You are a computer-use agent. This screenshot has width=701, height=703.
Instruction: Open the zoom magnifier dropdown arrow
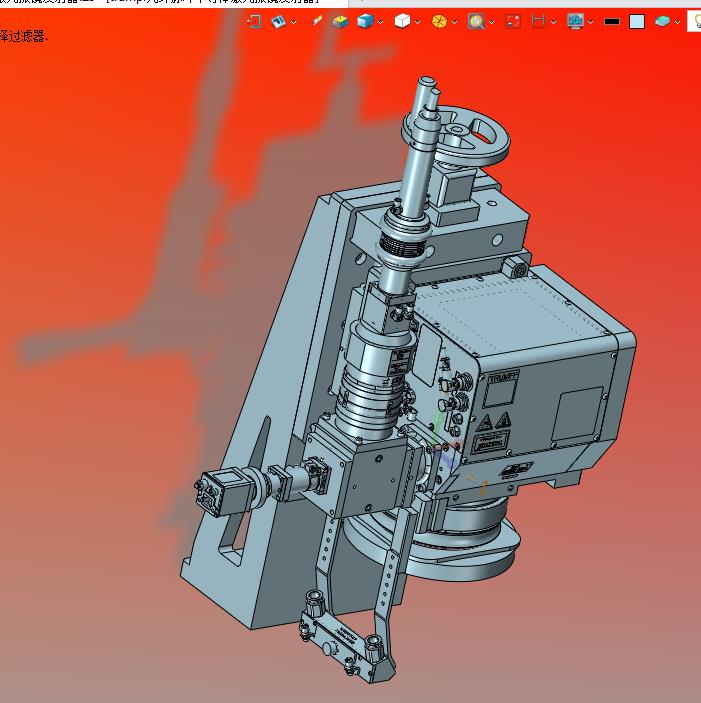click(492, 22)
